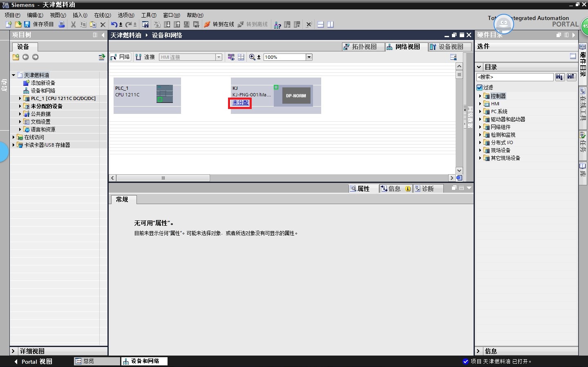Screen dimensions: 588x367
Task: Click the Delete X icon in toolbar
Action: 103,24
